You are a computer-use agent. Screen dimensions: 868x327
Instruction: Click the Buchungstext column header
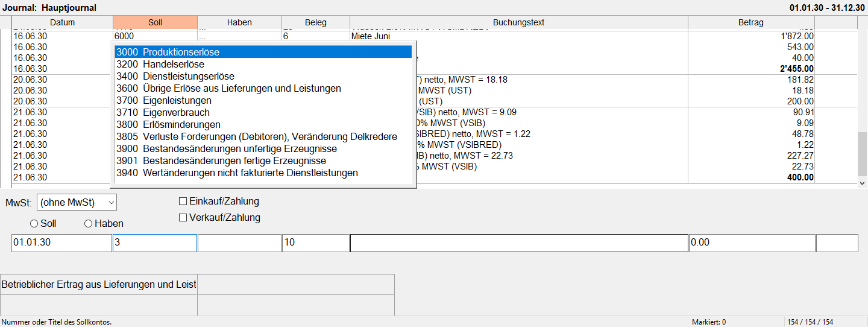tap(519, 22)
